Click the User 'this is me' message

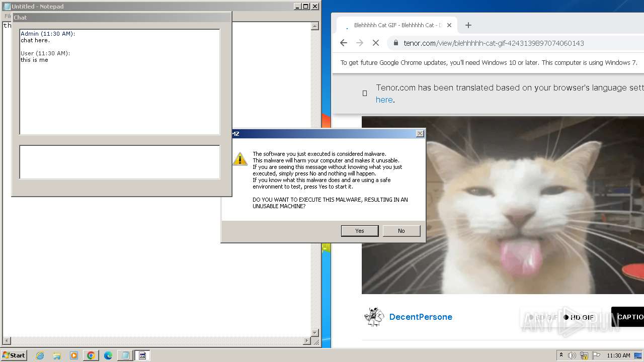click(x=34, y=60)
